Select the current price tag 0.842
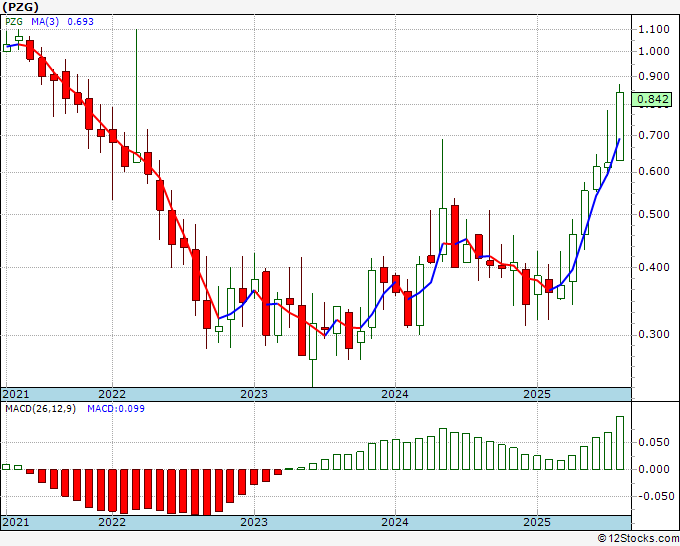Screen dimensions: 680x546 click(x=652, y=99)
